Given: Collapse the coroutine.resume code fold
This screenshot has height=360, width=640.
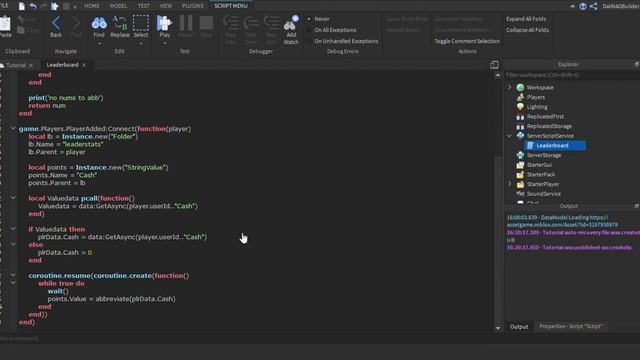Looking at the screenshot, I should 13,275.
